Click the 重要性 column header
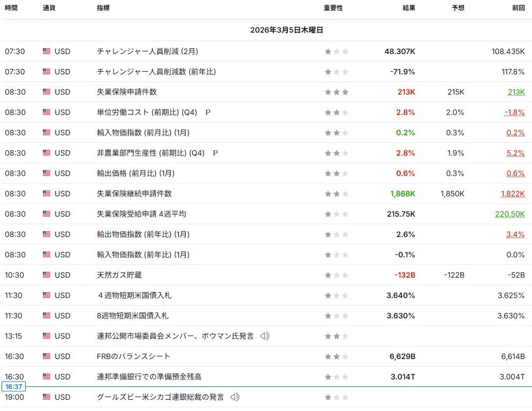The image size is (532, 411). pyautogui.click(x=333, y=9)
